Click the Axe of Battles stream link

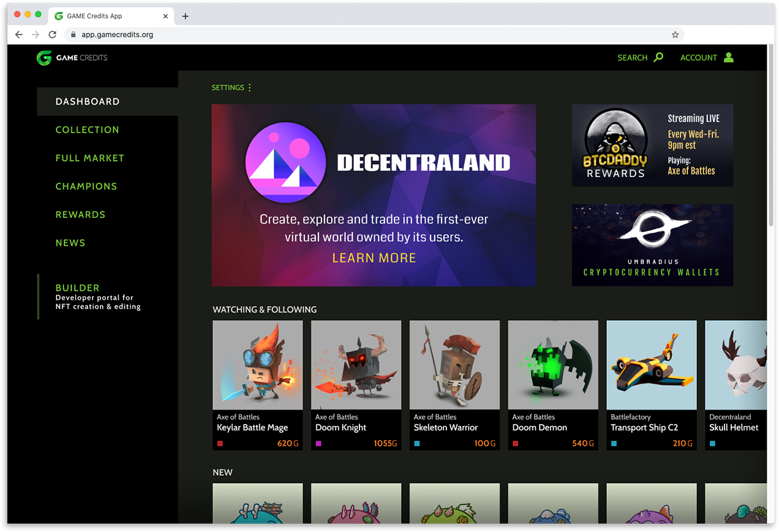(691, 171)
